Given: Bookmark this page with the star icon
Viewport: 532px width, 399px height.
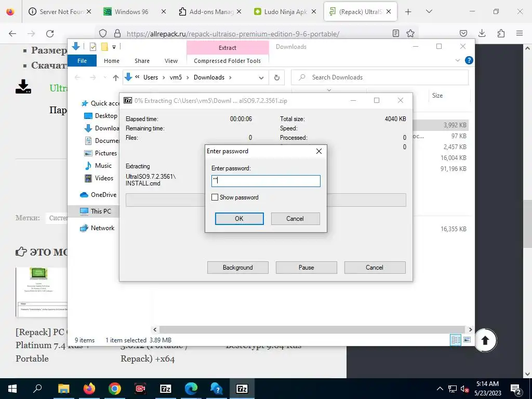Looking at the screenshot, I should (x=410, y=33).
